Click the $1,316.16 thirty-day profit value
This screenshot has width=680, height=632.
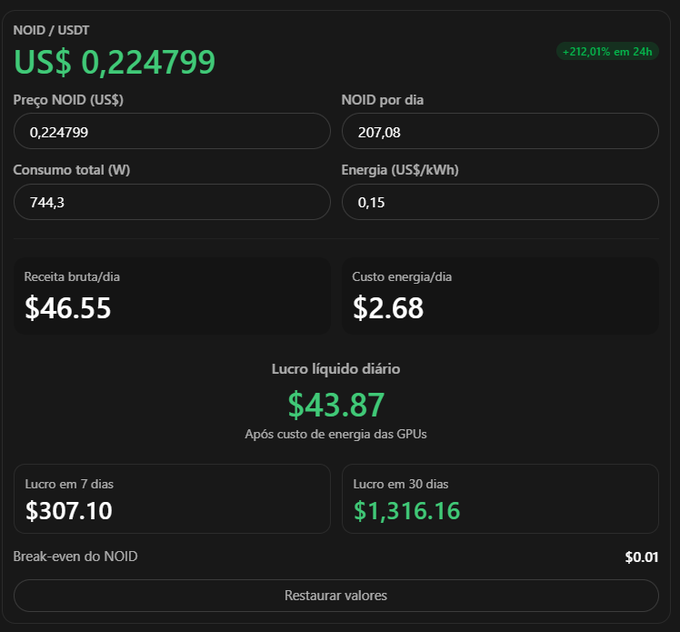pyautogui.click(x=406, y=511)
